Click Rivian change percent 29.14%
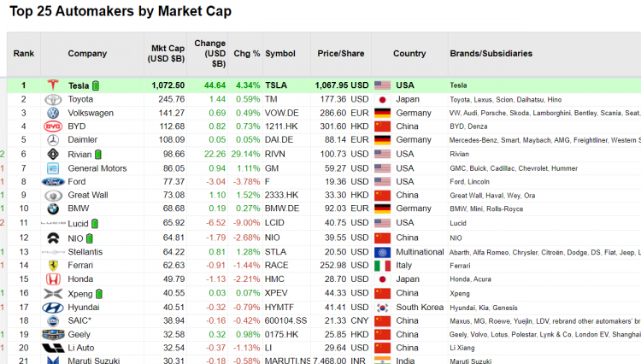This screenshot has width=641, height=364. (245, 155)
